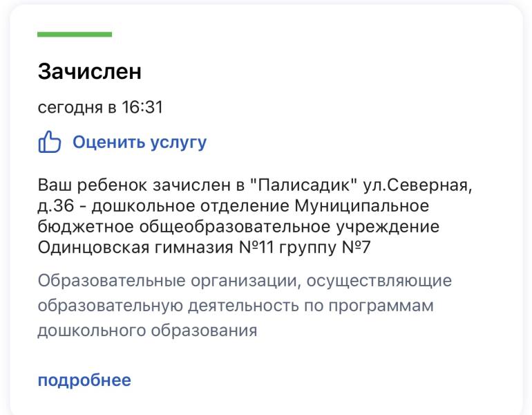Click the gray "образовательную деятельность по программам" line
Image resolution: width=532 pixels, height=415 pixels.
coord(236,306)
